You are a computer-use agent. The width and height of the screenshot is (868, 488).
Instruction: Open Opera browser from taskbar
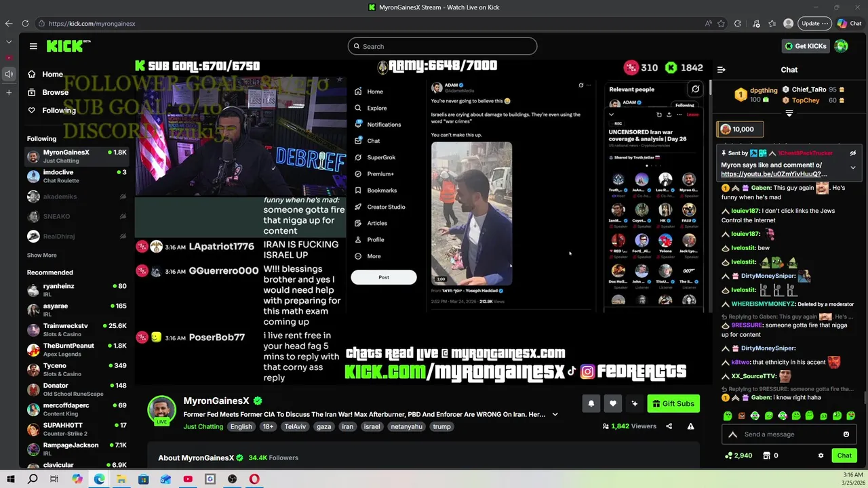[x=254, y=479]
